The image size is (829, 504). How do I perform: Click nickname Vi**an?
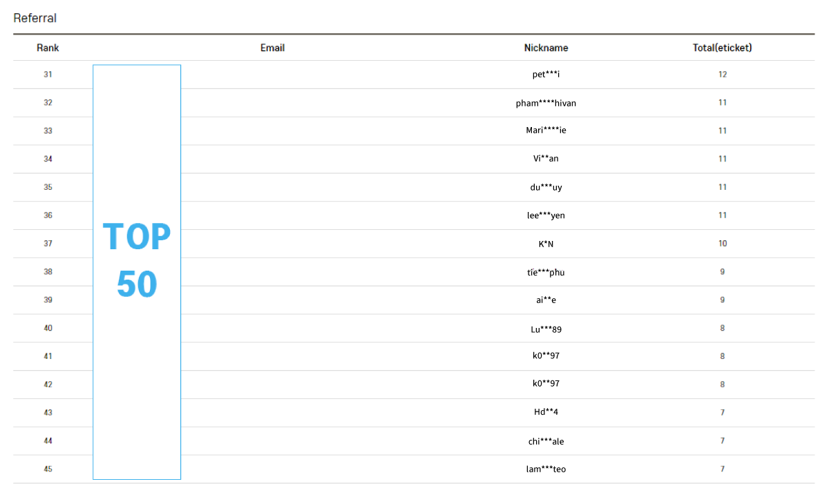coord(546,159)
